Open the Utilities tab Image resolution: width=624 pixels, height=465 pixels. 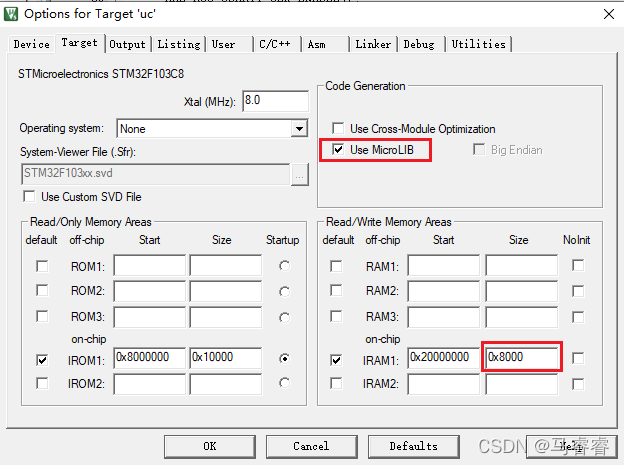click(x=479, y=44)
